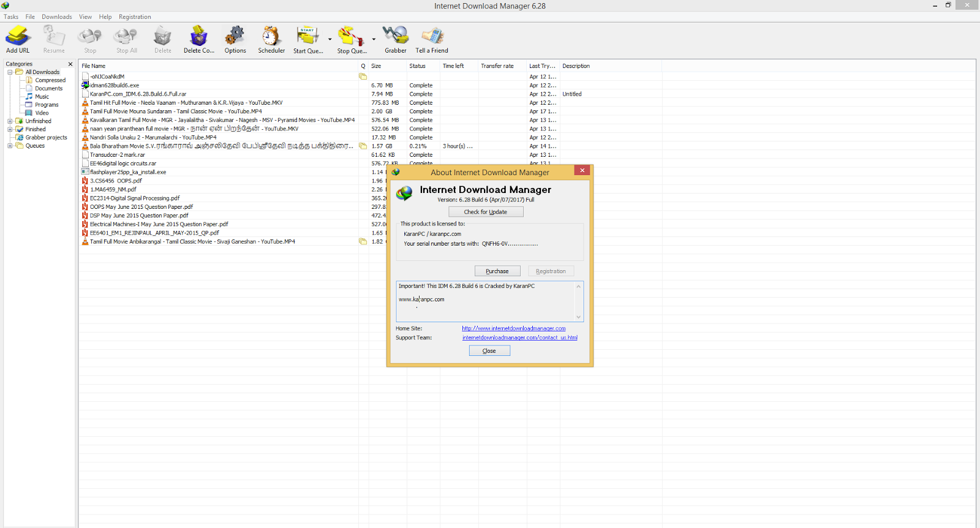Open the View menu
The width and height of the screenshot is (980, 528).
86,17
